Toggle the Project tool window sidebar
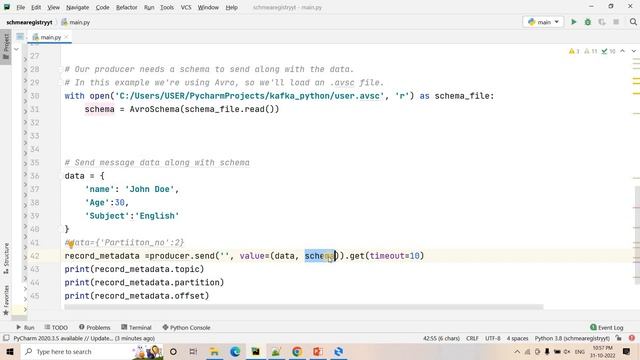The image size is (640, 360). [x=6, y=47]
